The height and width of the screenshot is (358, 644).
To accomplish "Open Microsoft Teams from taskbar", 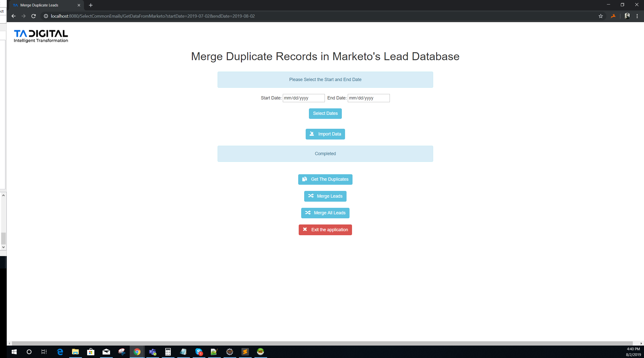I will tap(153, 352).
